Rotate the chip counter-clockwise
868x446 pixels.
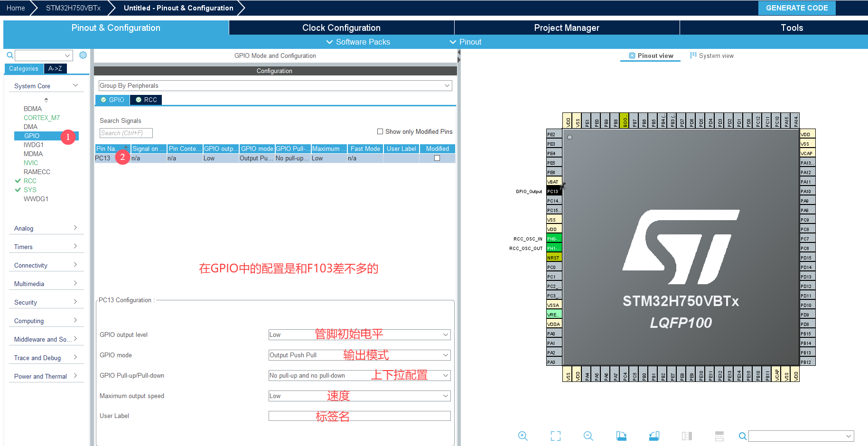coord(654,436)
